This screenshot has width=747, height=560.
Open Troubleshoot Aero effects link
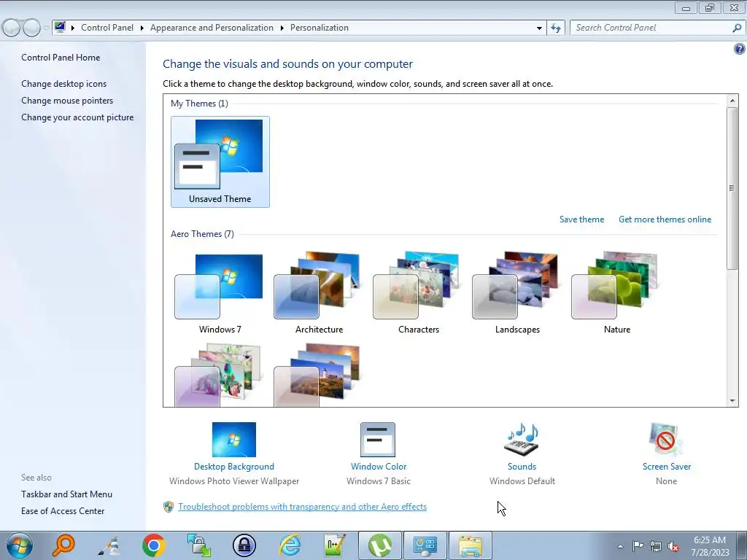[302, 507]
